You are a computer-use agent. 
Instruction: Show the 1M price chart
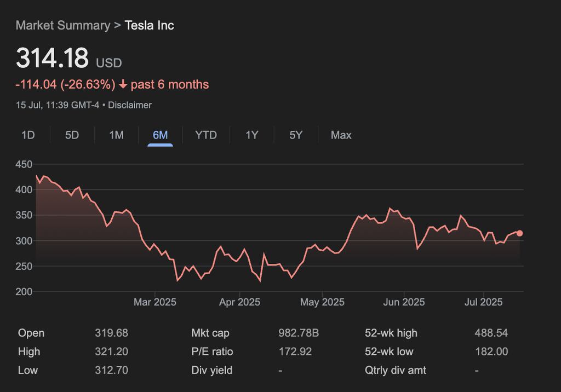(x=116, y=135)
